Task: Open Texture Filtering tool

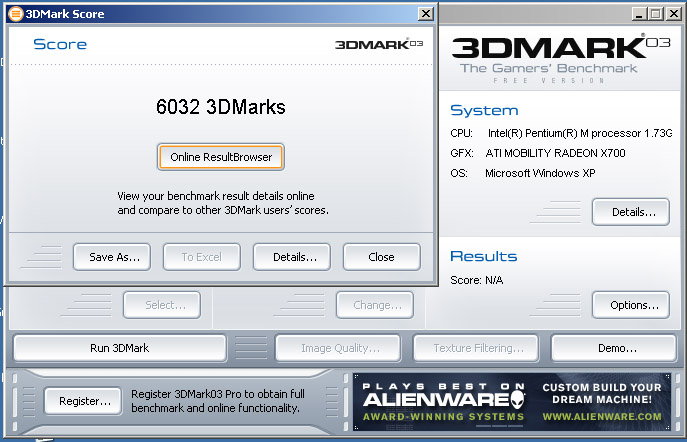Action: point(476,348)
